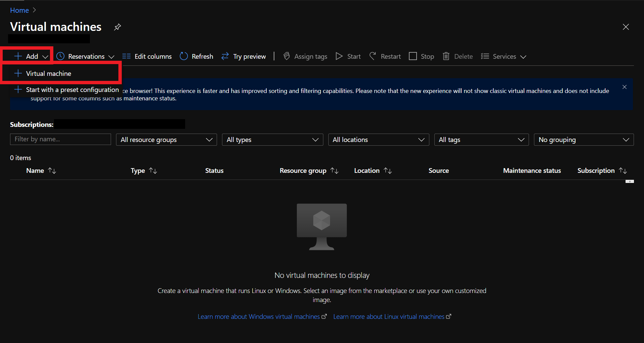Refresh the virtual machines list

click(x=197, y=56)
